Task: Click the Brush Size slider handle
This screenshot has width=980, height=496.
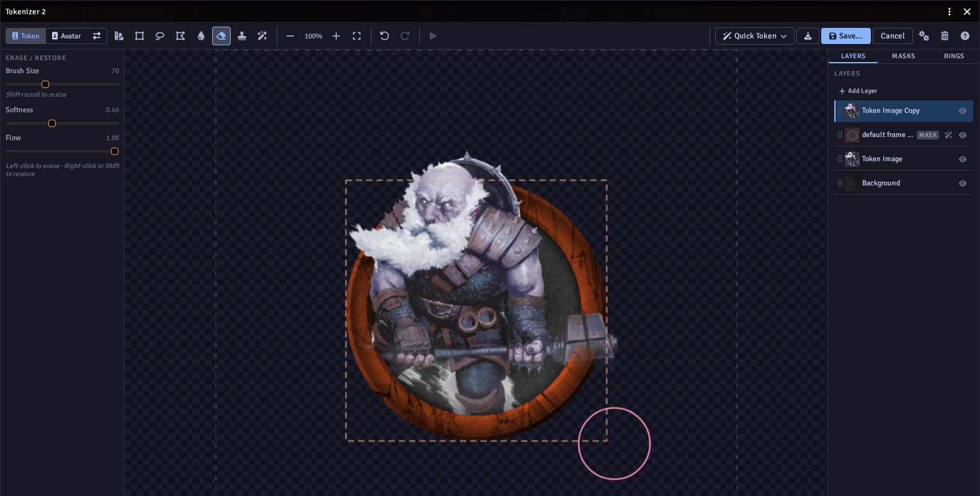Action: pyautogui.click(x=45, y=84)
